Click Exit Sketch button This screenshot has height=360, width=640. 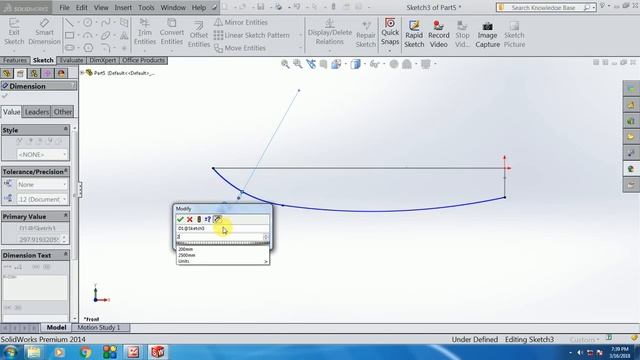14,32
